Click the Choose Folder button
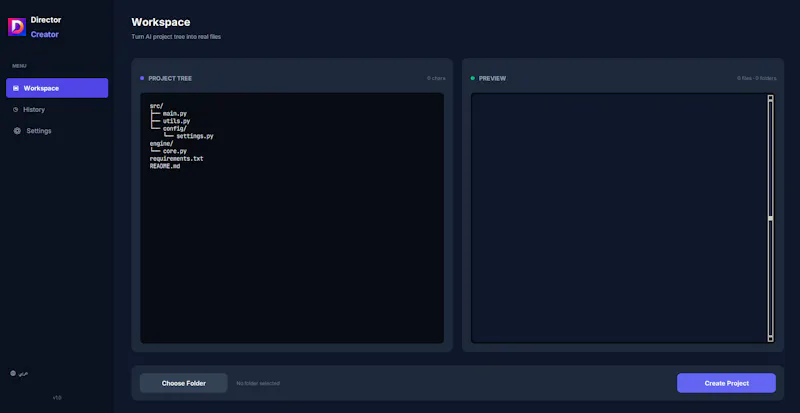Screen dimensions: 800x413 184,383
